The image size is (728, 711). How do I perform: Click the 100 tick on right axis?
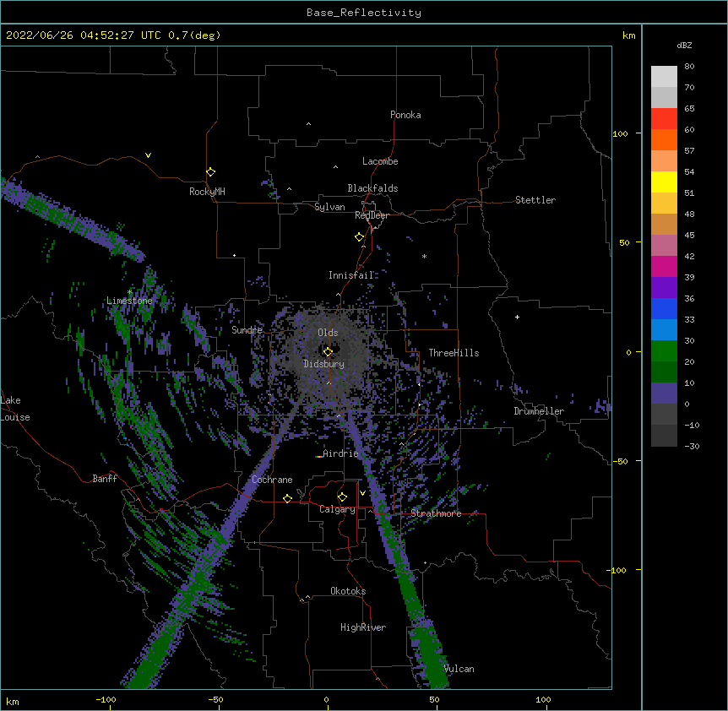click(620, 133)
